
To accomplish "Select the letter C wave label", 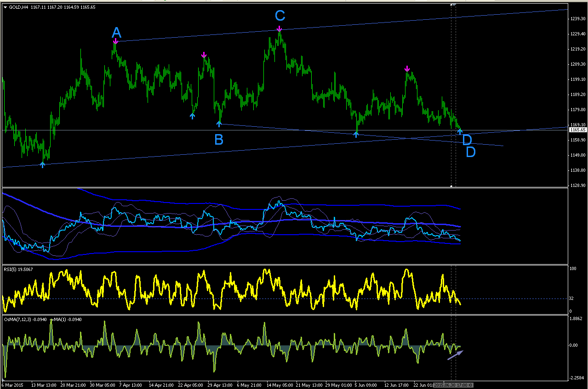I will pos(280,16).
